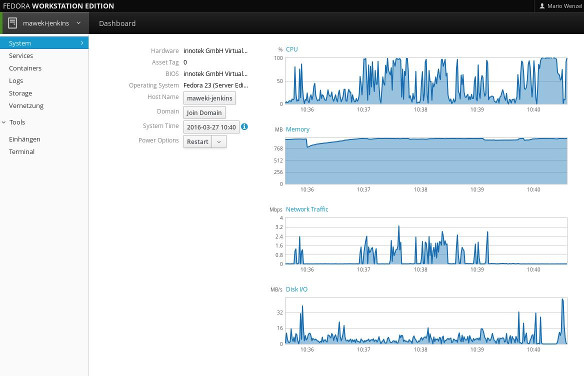Open the Disk I/O link

pos(296,289)
